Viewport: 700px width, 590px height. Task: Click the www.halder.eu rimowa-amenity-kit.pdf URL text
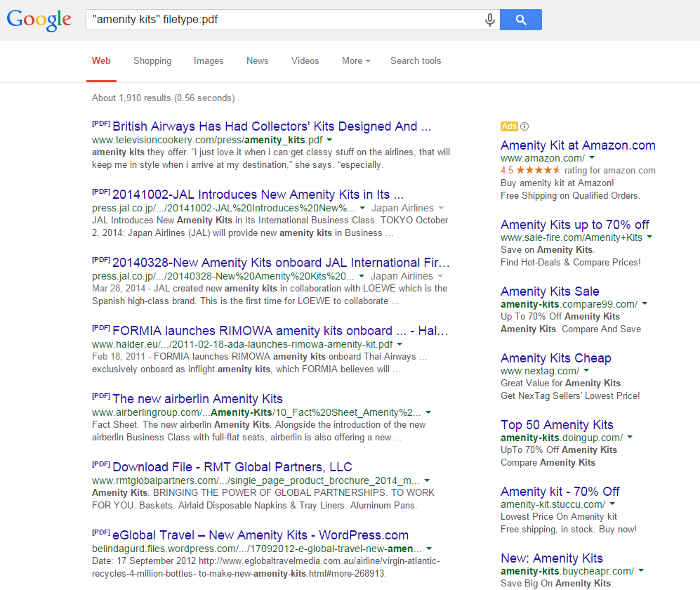(x=242, y=344)
